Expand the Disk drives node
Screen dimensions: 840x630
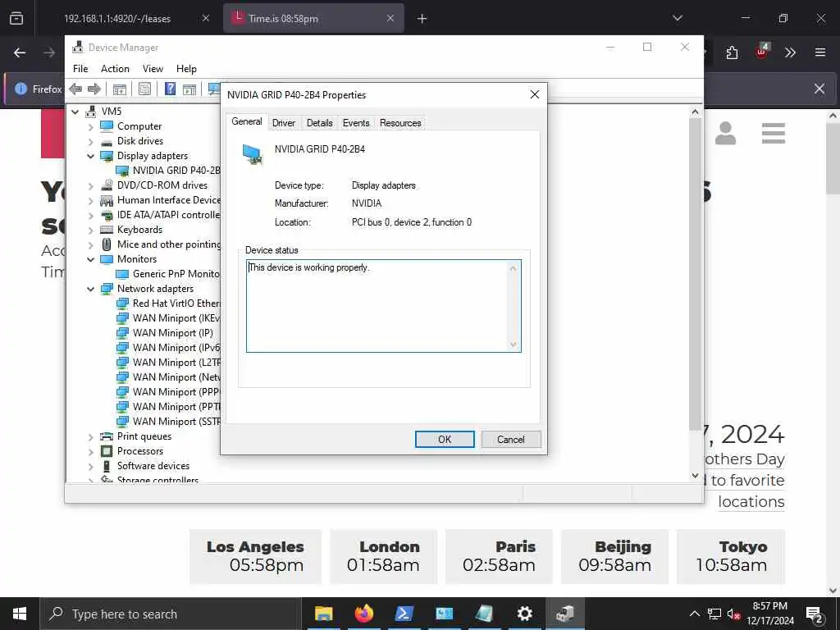[x=90, y=141]
